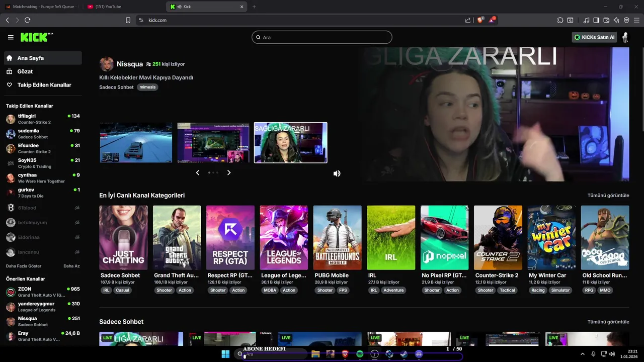Select the racing car stream thumbnail
The height and width of the screenshot is (362, 644).
(136, 142)
